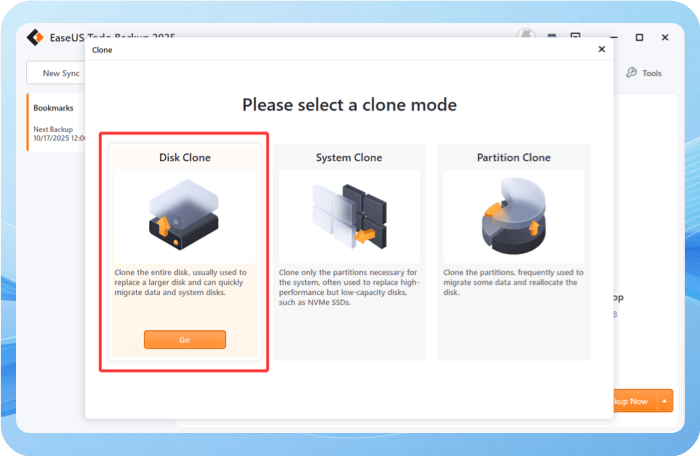This screenshot has width=700, height=456.
Task: Open the Backup Now dropdown arrow
Action: pos(664,401)
